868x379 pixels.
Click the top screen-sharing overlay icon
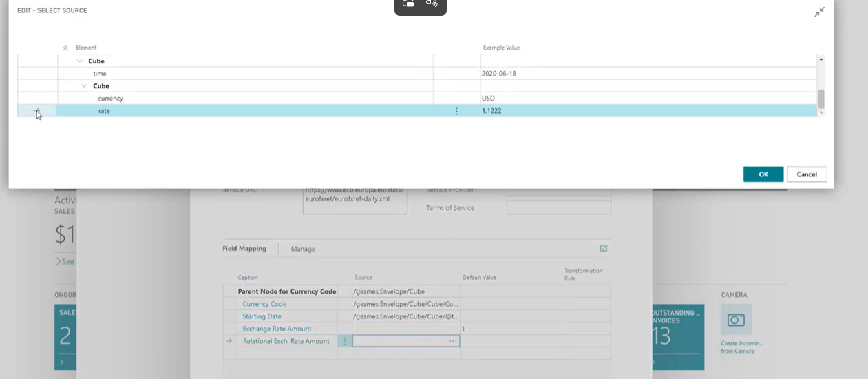coord(408,3)
